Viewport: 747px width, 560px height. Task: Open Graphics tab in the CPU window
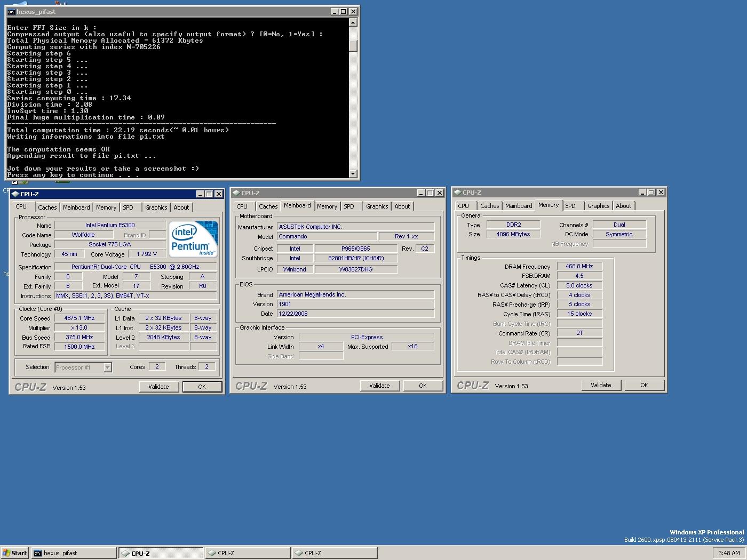click(156, 207)
